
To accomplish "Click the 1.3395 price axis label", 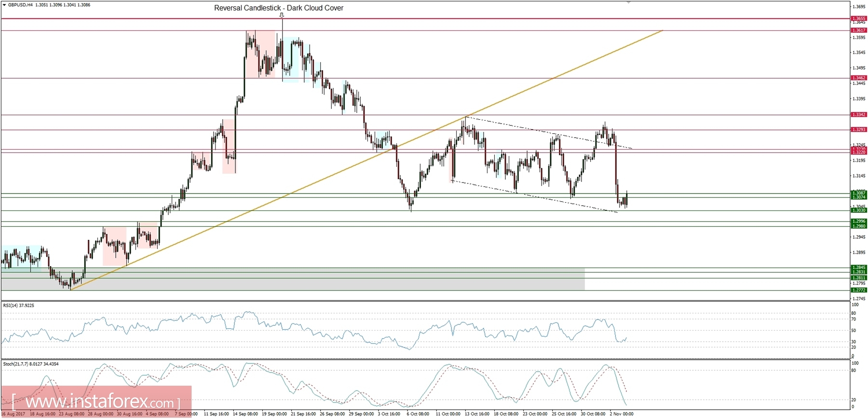I will pyautogui.click(x=858, y=98).
